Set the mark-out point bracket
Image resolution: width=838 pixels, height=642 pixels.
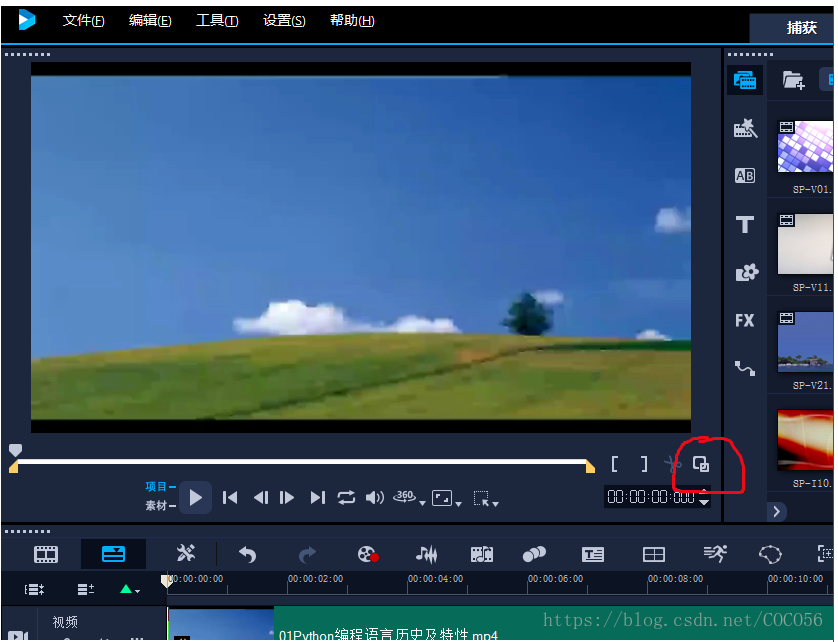pos(644,463)
